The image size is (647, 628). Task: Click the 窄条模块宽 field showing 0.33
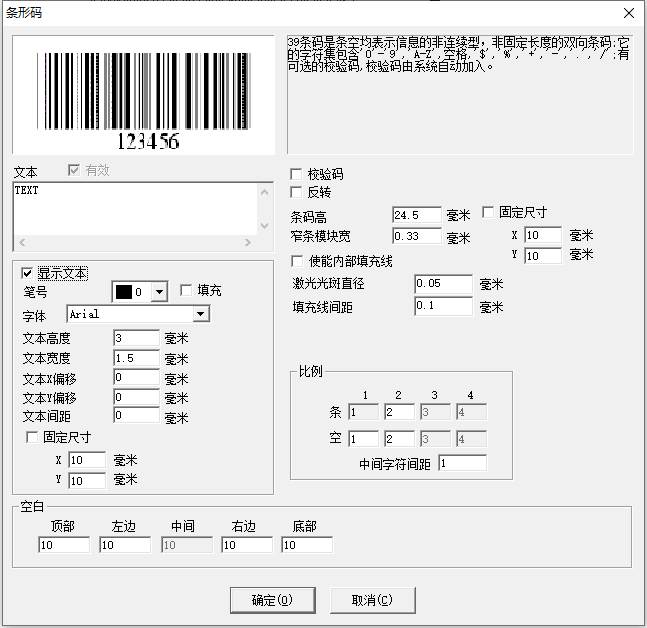417,236
